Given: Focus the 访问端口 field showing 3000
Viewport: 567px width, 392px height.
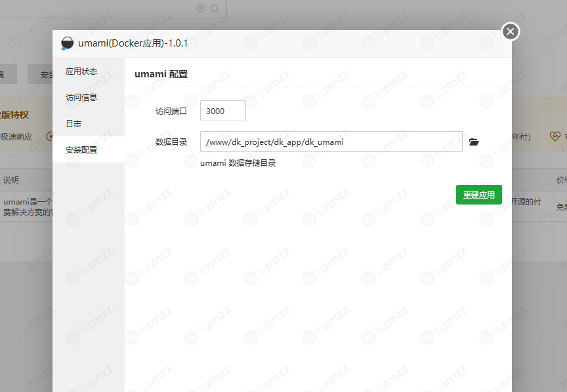Looking at the screenshot, I should click(223, 111).
